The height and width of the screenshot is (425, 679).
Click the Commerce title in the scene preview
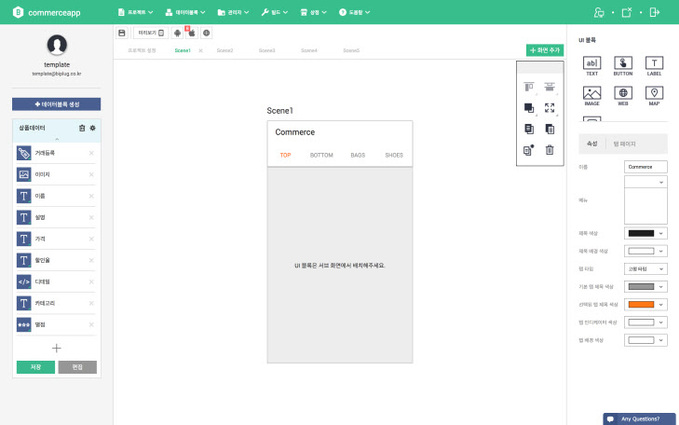tap(295, 132)
